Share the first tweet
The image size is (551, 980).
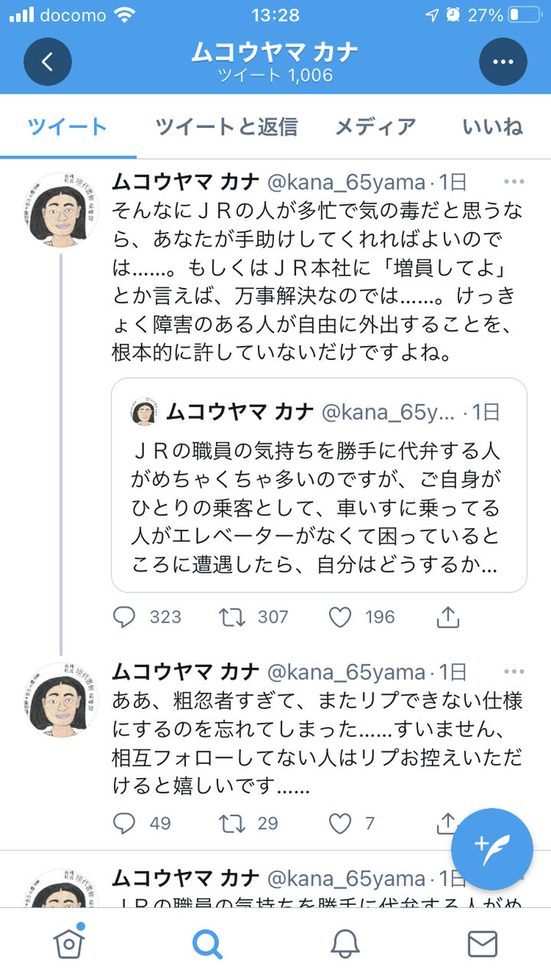[448, 617]
